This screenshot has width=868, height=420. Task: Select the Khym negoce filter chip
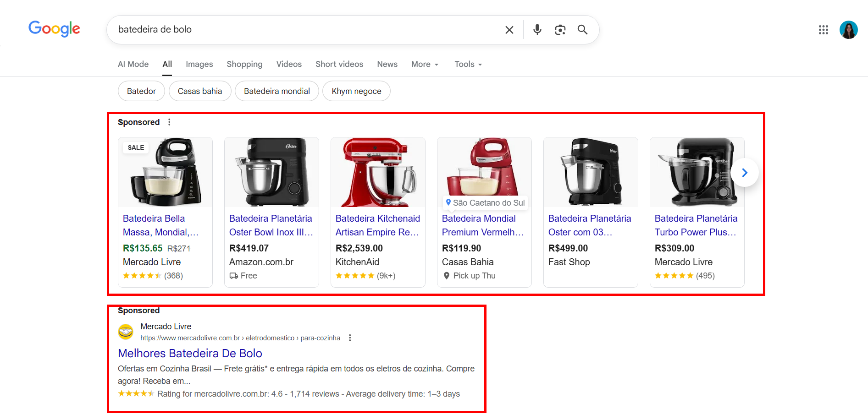click(x=356, y=91)
